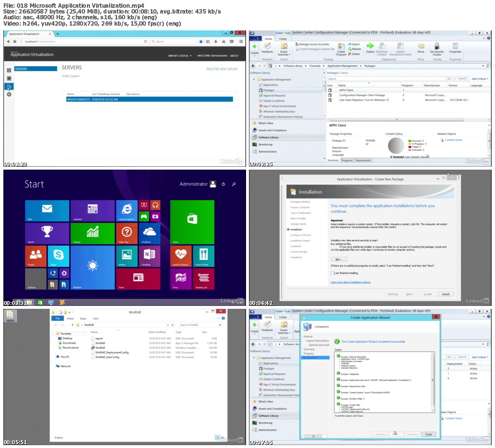
Task: Click 'Learn more about installation options' link
Action: pos(351,282)
